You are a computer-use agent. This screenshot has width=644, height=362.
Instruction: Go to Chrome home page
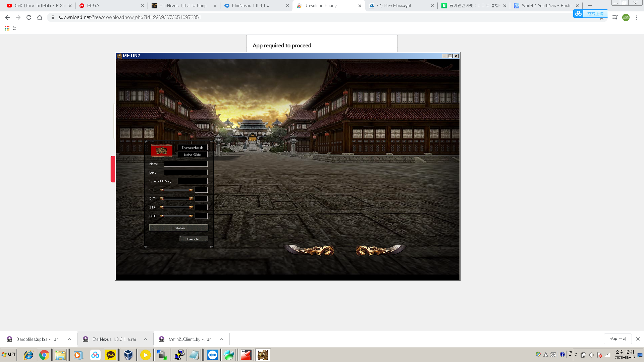tap(40, 17)
